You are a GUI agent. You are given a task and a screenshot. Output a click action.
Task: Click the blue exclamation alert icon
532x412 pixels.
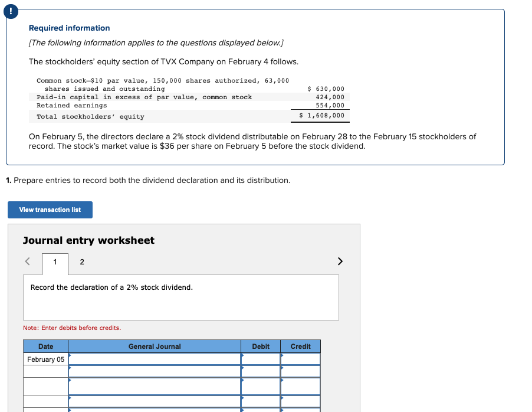pyautogui.click(x=11, y=12)
